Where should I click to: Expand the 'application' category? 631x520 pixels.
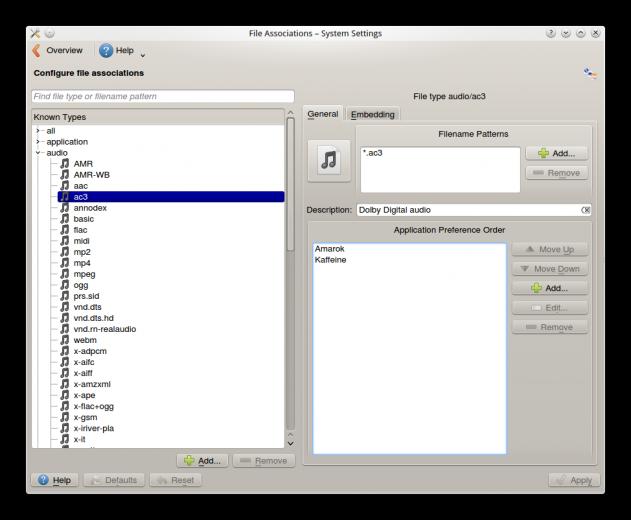[x=38, y=142]
